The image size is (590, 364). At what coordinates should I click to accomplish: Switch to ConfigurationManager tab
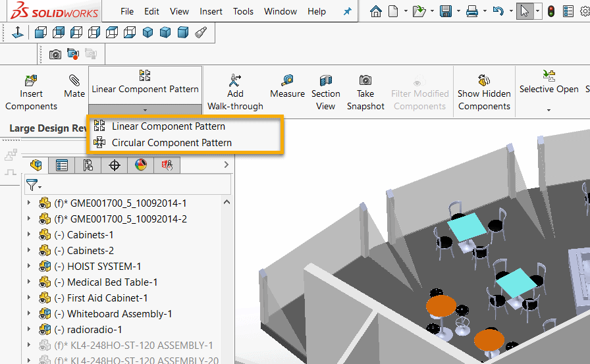pos(88,165)
